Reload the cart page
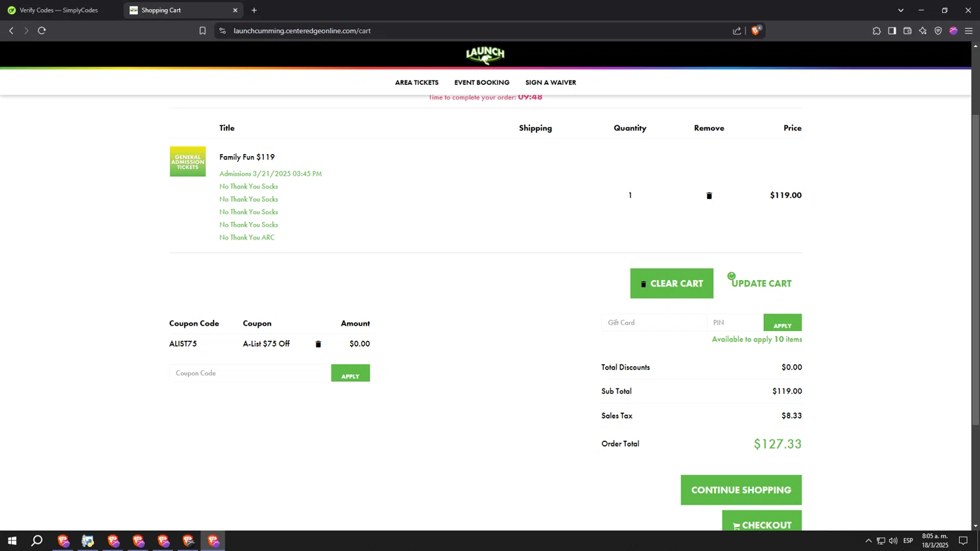Screen dimensions: 980x551 tap(42, 31)
